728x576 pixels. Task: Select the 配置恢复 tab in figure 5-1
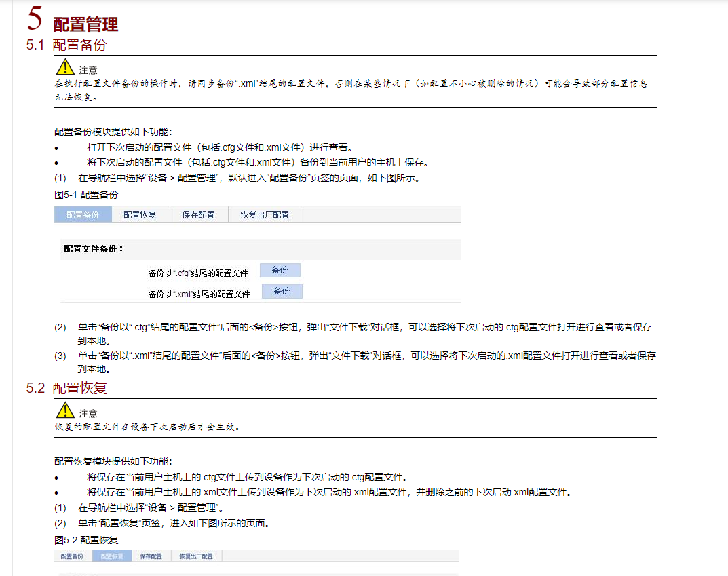(140, 215)
